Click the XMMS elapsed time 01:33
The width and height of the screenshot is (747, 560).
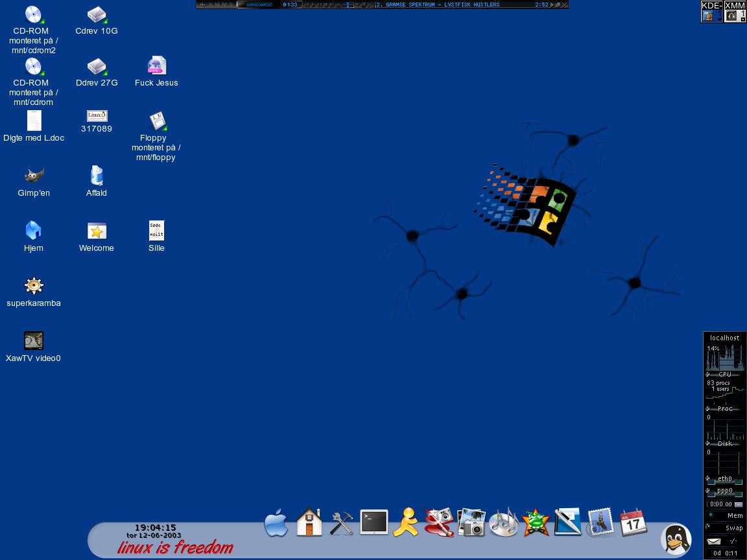290,5
